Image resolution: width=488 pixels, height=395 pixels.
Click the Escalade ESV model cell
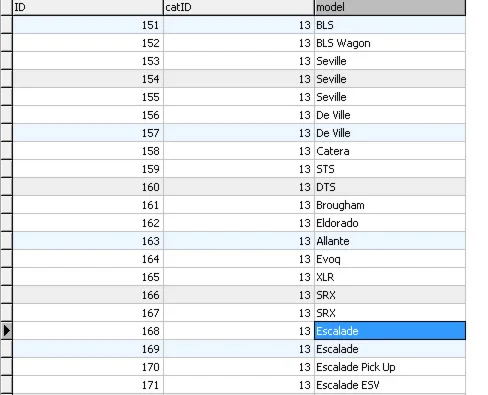pos(390,385)
